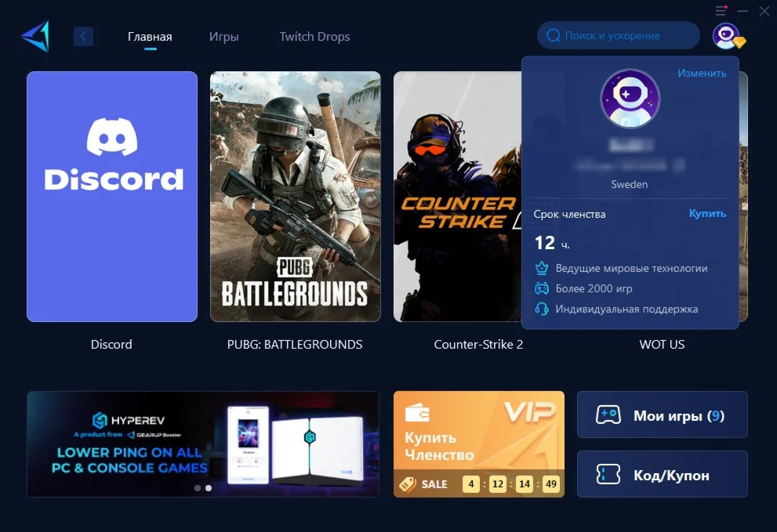Click the gamepad icon beside Более 2000 игр
Image resolution: width=777 pixels, height=532 pixels.
(x=542, y=288)
